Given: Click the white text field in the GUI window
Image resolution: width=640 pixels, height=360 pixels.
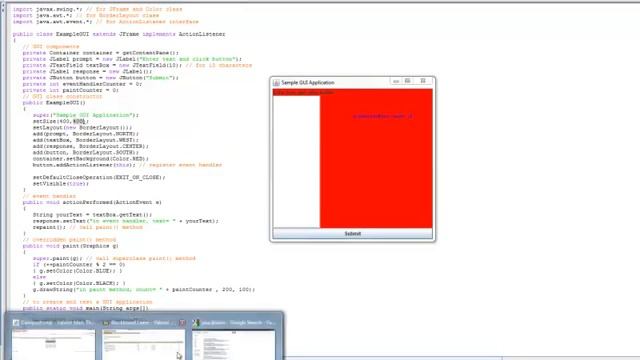Looking at the screenshot, I should pyautogui.click(x=296, y=162).
